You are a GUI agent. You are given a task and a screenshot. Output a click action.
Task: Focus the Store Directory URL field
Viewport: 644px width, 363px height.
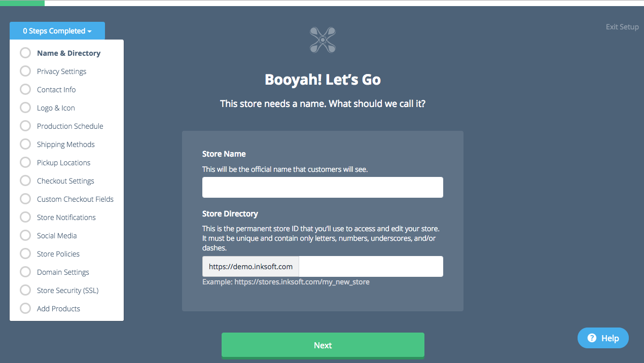click(x=371, y=266)
